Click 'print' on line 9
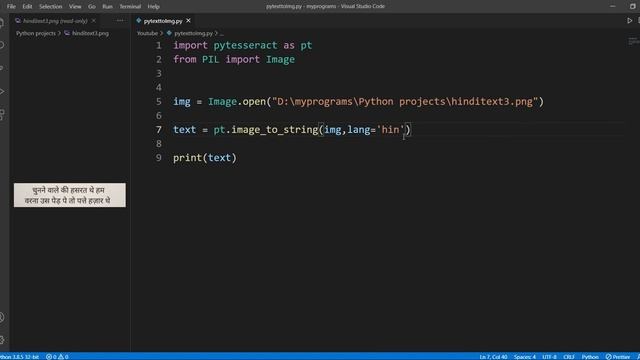640x360 pixels. coord(187,158)
